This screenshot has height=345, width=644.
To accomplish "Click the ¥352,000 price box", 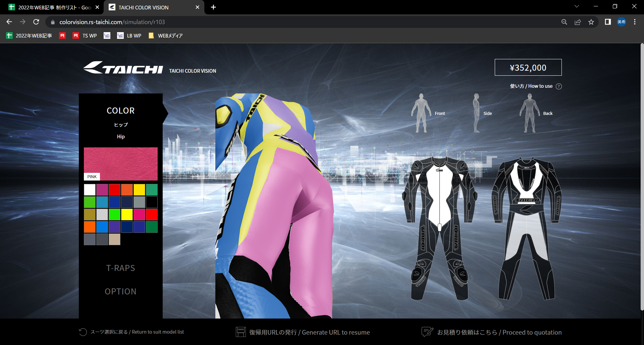I will 528,67.
